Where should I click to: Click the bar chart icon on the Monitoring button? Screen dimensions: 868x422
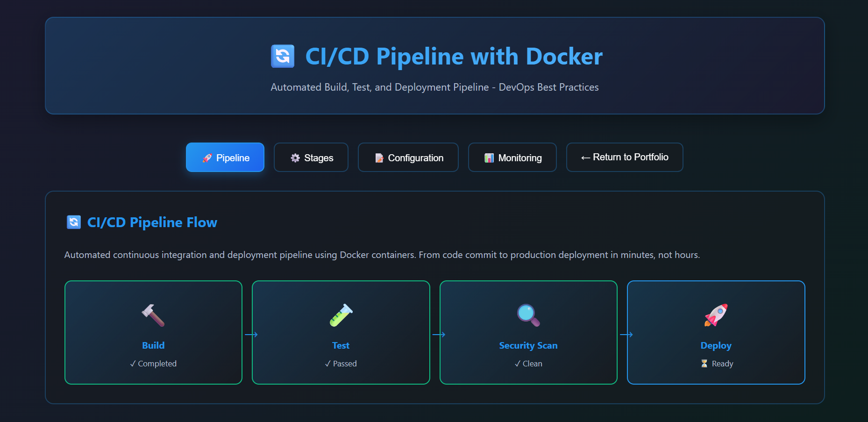pyautogui.click(x=489, y=157)
